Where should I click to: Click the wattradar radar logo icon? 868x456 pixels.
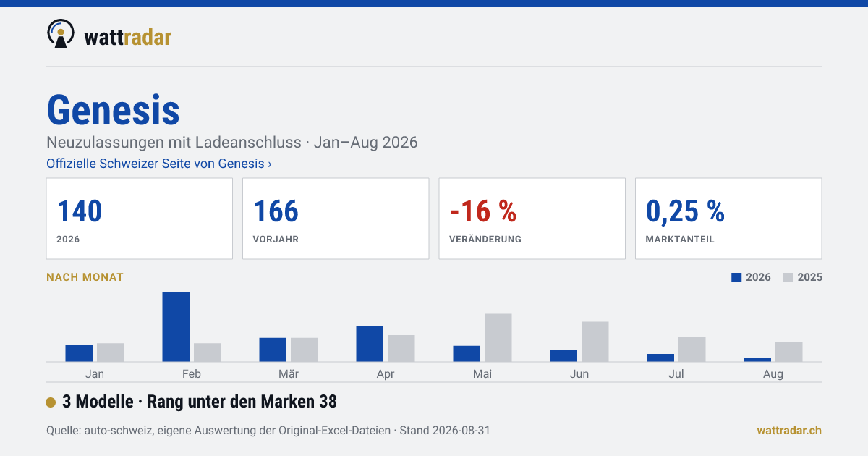tap(61, 34)
